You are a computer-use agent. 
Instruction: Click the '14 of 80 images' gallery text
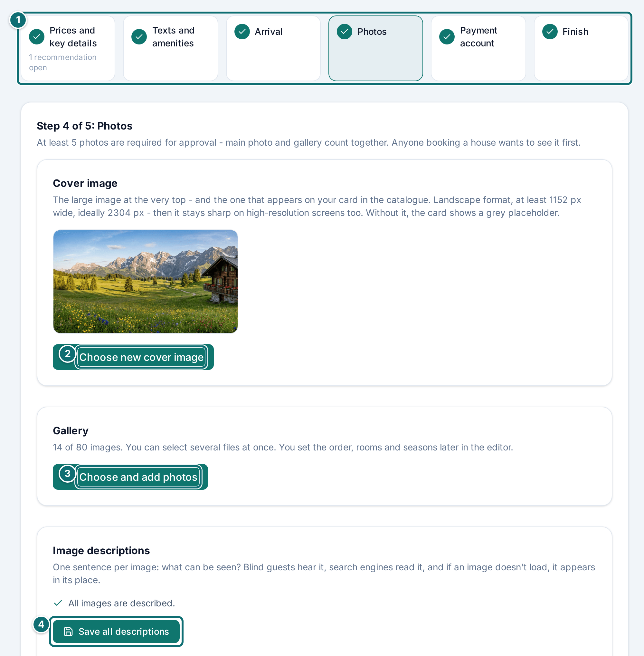click(88, 448)
